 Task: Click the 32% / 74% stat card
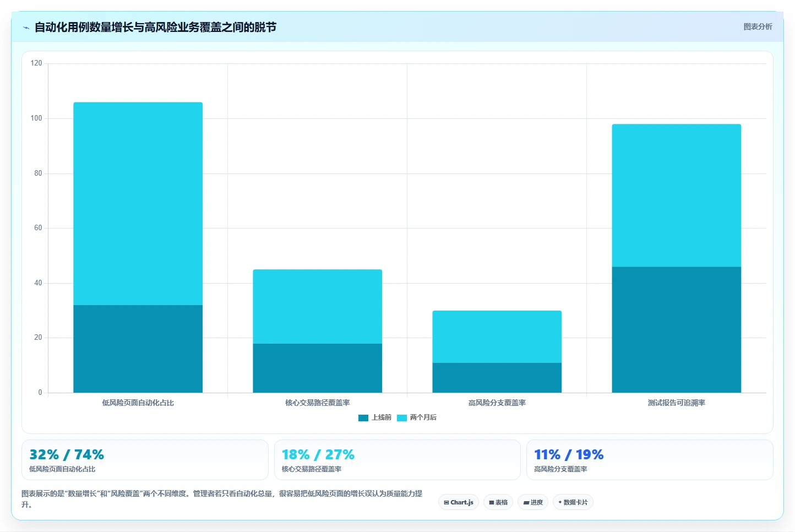tap(145, 460)
